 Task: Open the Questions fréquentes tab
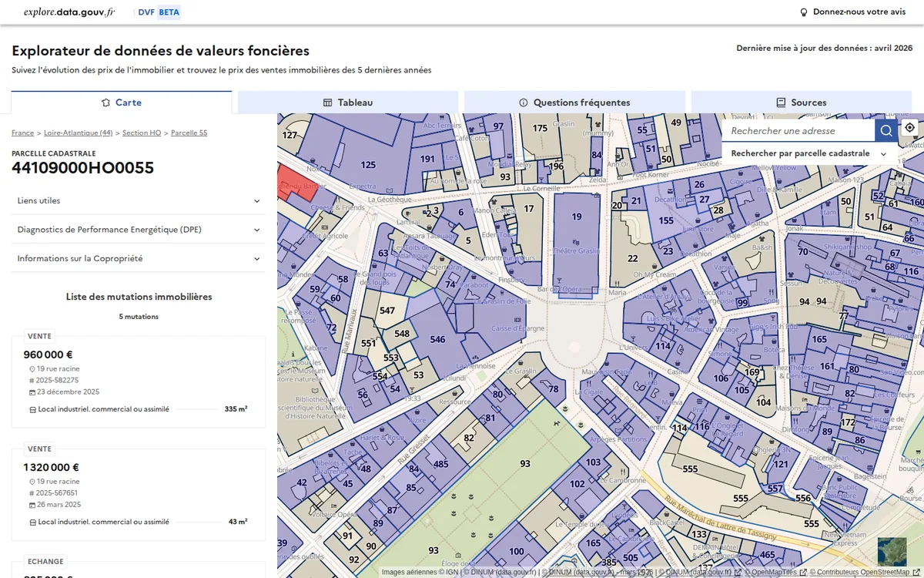click(x=574, y=102)
